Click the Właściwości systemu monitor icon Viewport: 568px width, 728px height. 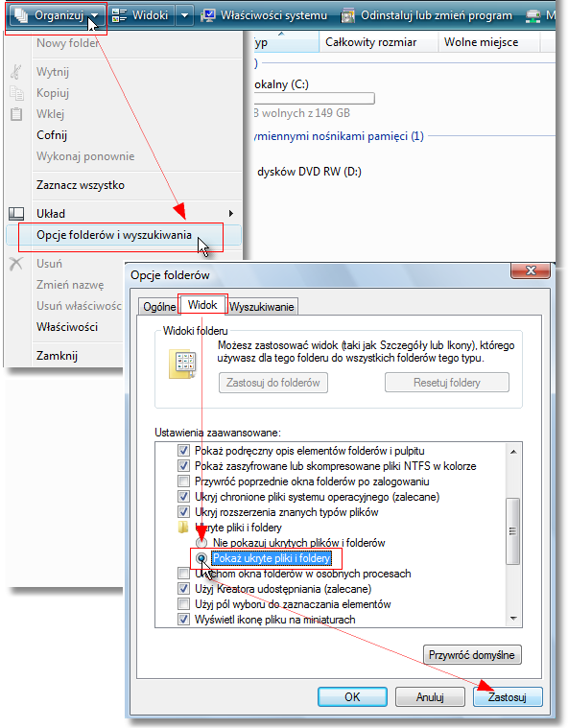[x=207, y=15]
